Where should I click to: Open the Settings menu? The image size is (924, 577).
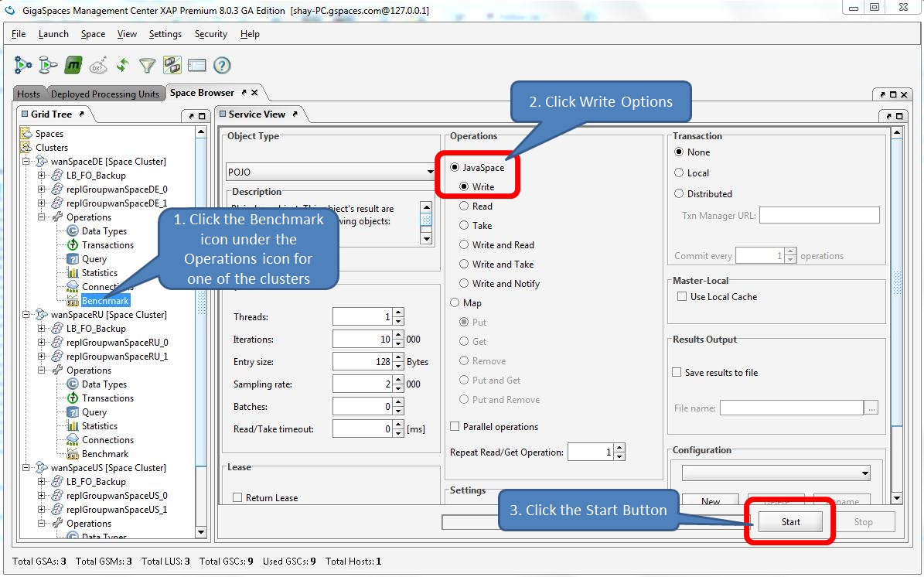point(165,34)
